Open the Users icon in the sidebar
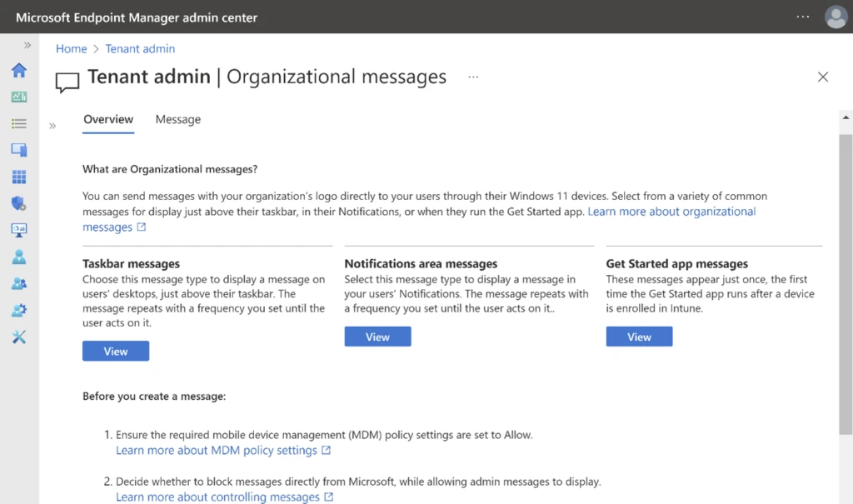The image size is (853, 504). click(x=18, y=257)
